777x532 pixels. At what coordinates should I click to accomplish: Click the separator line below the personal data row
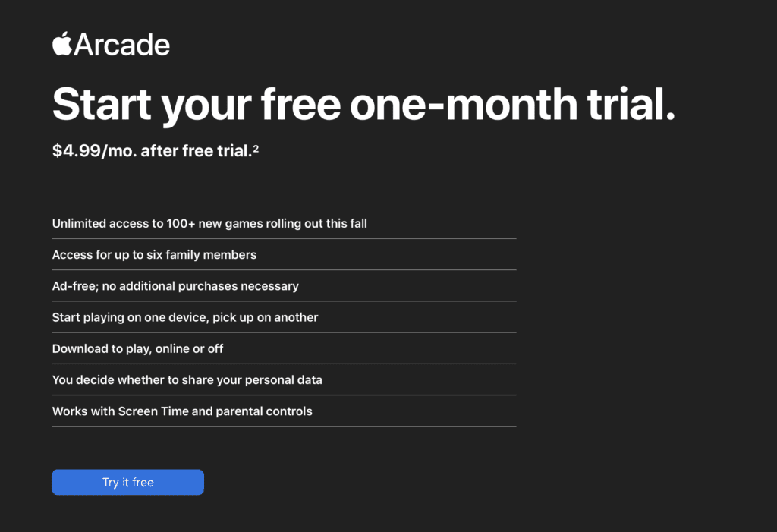click(x=284, y=395)
